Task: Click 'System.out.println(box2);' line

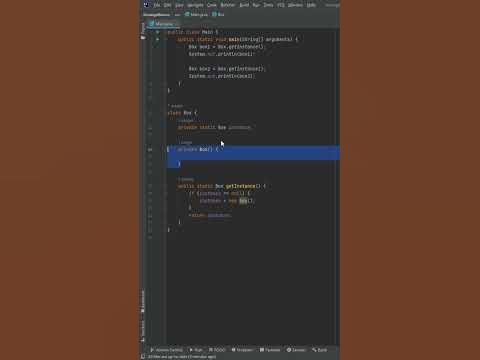Action: 222,76
